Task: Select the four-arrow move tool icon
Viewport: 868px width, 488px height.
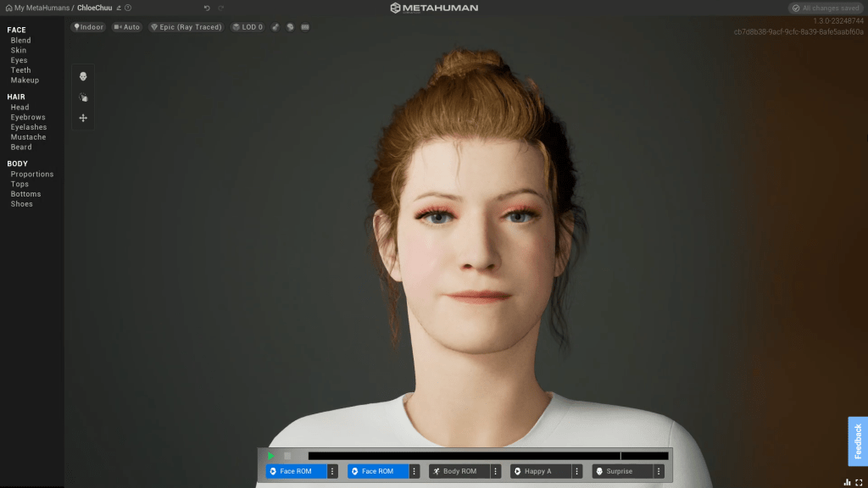Action: click(x=83, y=118)
